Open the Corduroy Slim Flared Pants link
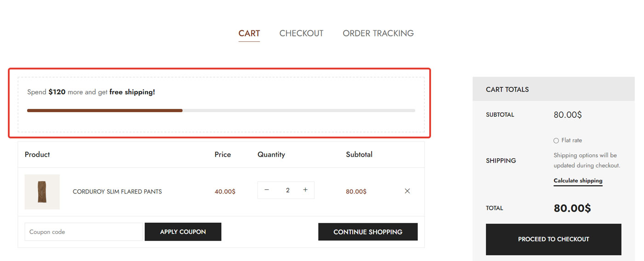This screenshot has width=644, height=261. point(117,192)
